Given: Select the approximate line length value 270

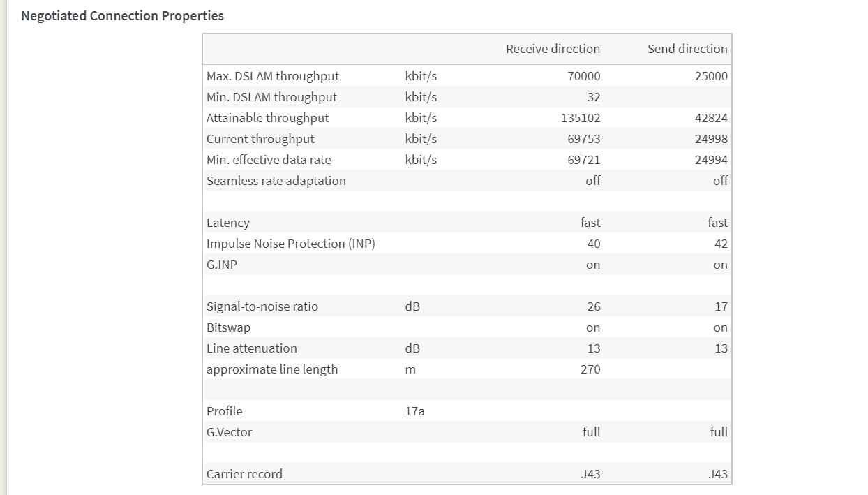Looking at the screenshot, I should click(x=590, y=369).
